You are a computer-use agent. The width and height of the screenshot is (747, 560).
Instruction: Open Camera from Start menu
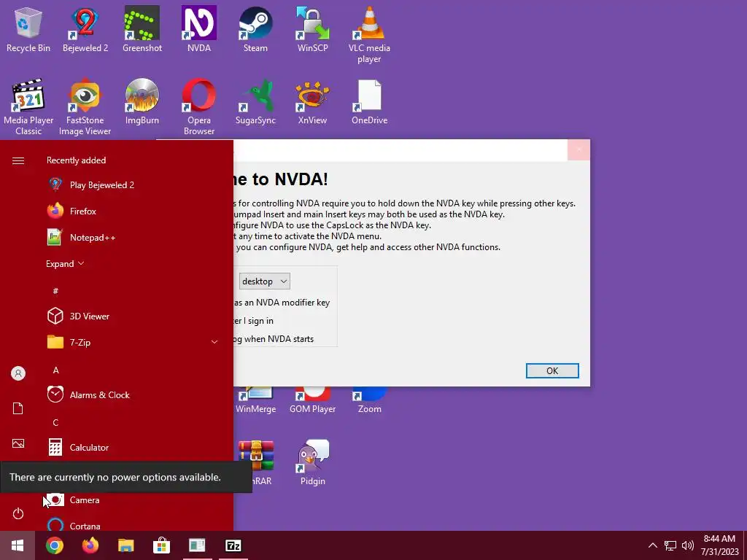[133, 500]
